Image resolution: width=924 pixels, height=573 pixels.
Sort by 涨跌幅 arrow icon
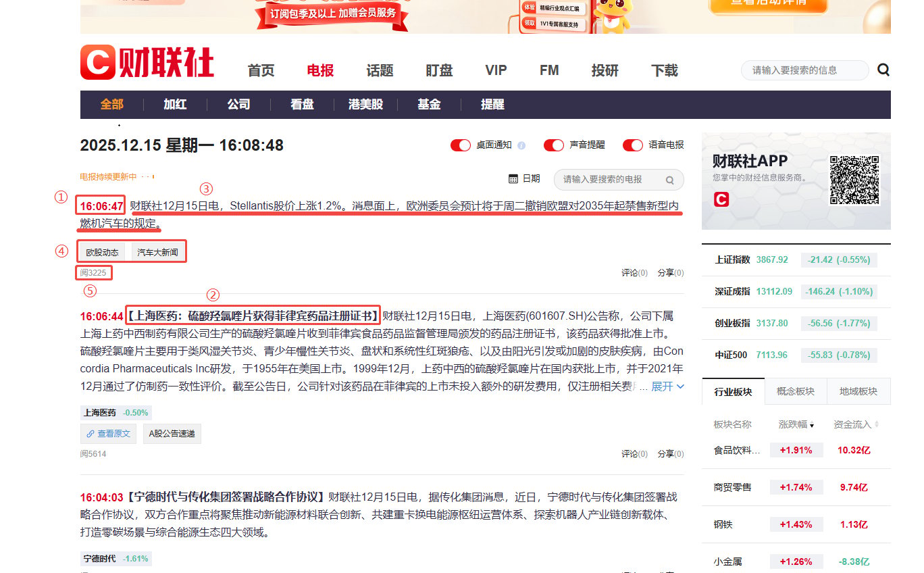coord(812,426)
